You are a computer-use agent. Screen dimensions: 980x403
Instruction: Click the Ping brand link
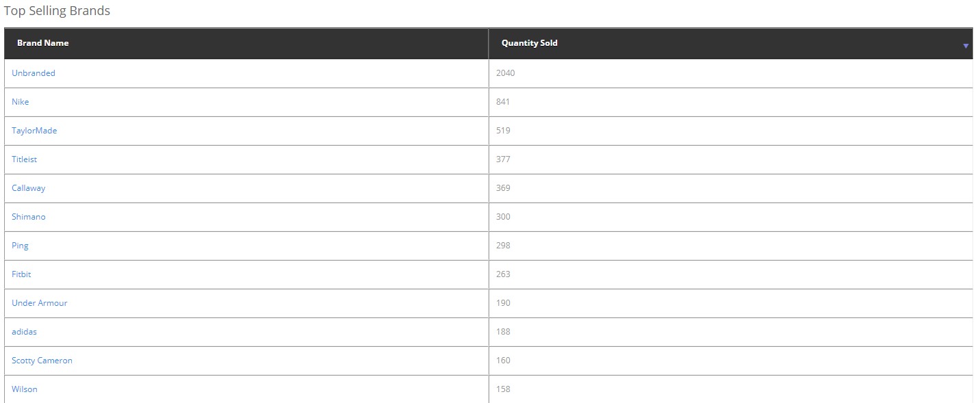click(x=21, y=246)
